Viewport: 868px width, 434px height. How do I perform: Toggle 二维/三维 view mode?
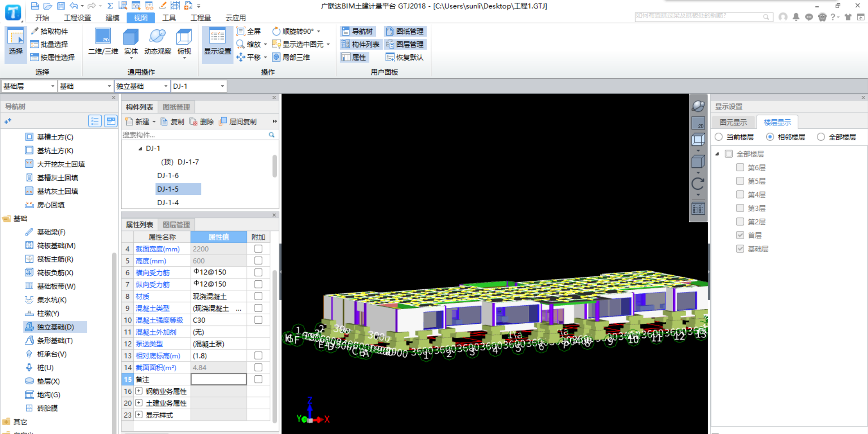[x=103, y=42]
